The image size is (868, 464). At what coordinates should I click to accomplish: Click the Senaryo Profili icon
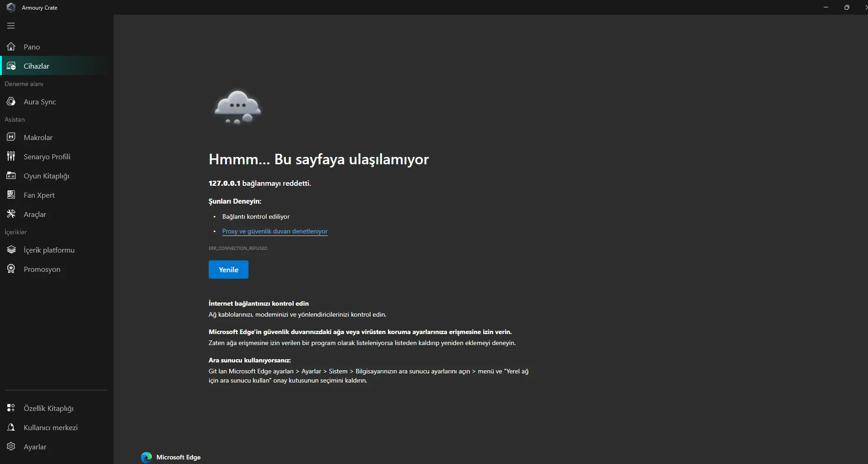tap(11, 156)
